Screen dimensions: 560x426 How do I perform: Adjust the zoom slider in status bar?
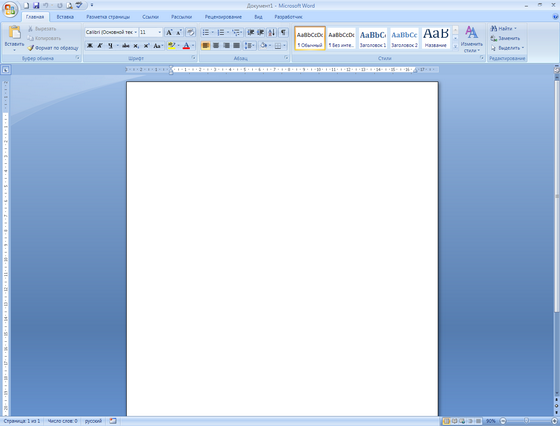coord(526,421)
